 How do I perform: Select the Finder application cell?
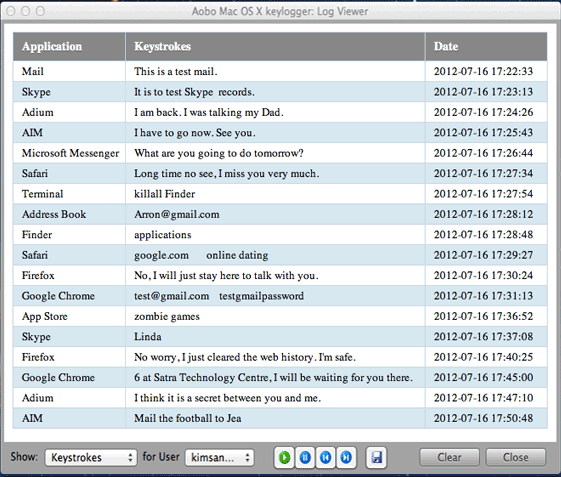[x=69, y=235]
